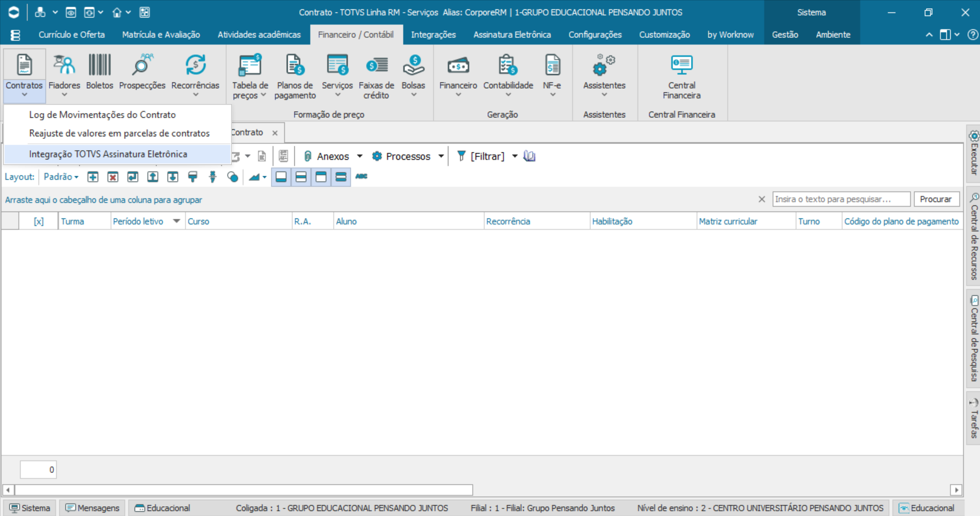The width and height of the screenshot is (980, 516).
Task: Sort by the Aluno column header
Action: 408,221
